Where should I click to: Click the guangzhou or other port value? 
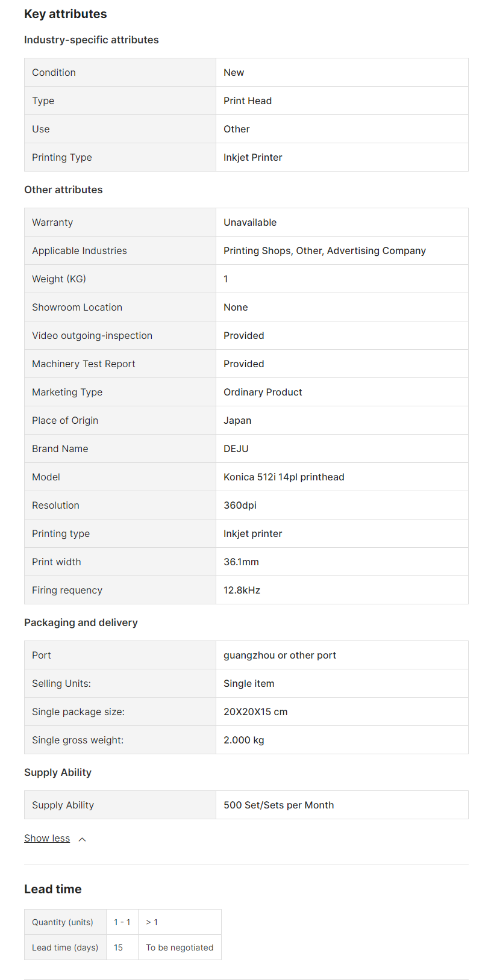pos(280,655)
